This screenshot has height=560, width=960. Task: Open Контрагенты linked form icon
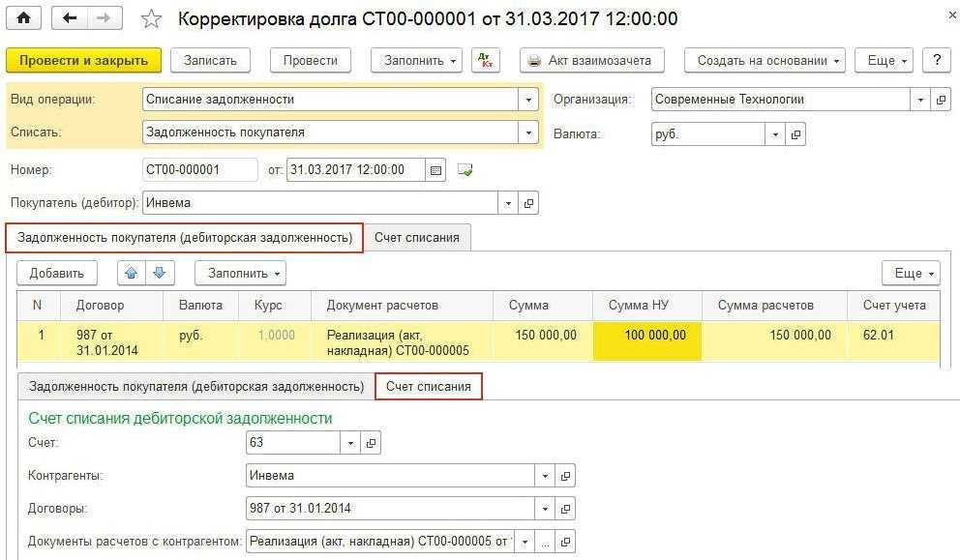565,476
